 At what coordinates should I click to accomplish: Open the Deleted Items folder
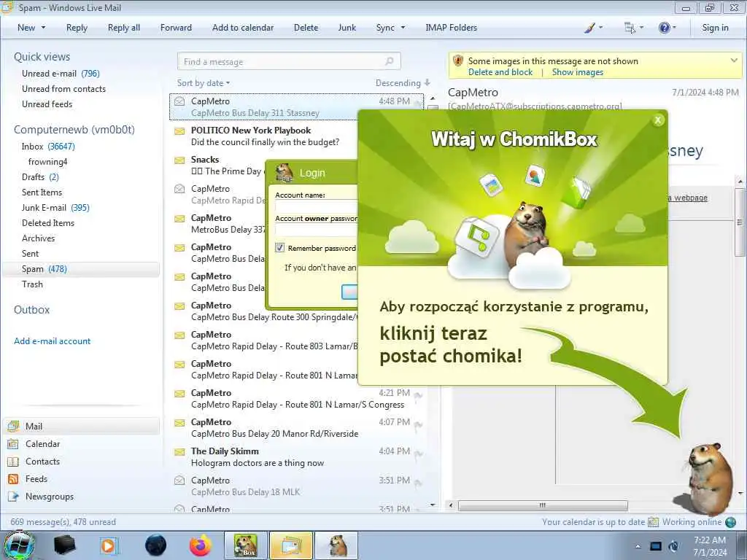tap(48, 223)
